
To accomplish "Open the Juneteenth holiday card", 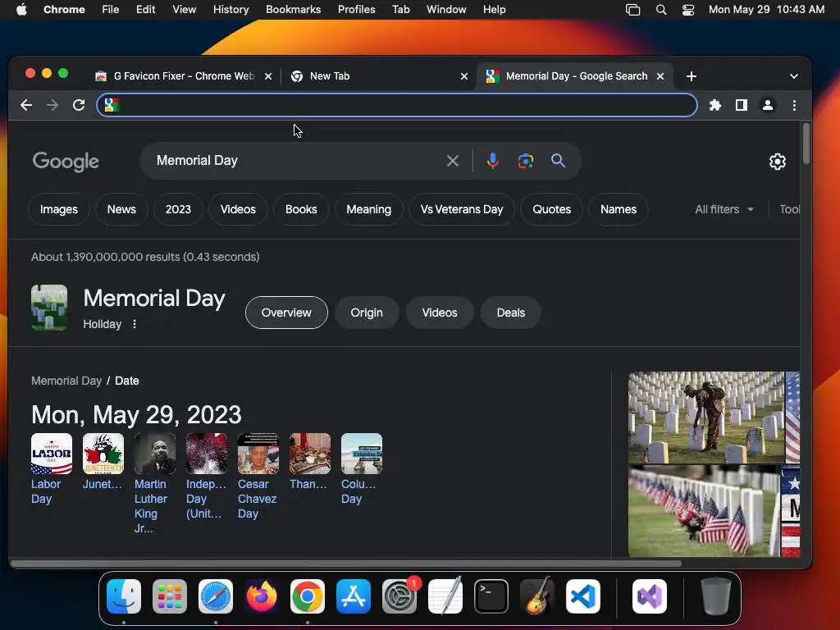I will point(103,462).
